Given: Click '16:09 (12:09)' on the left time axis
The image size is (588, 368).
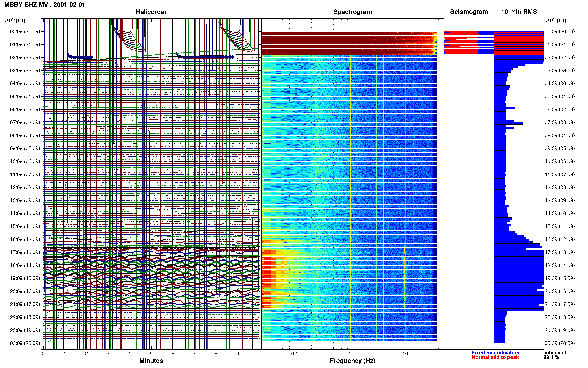Looking at the screenshot, I should click(x=25, y=239).
